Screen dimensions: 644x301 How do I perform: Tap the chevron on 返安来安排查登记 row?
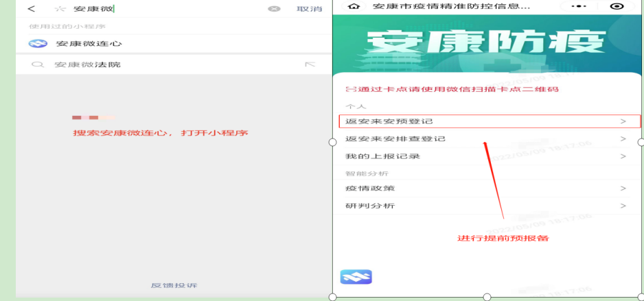(x=623, y=139)
